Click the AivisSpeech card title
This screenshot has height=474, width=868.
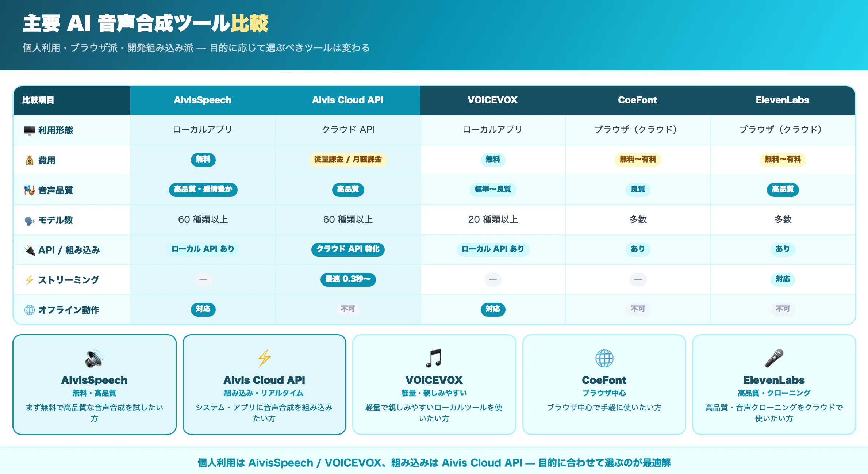pos(94,380)
